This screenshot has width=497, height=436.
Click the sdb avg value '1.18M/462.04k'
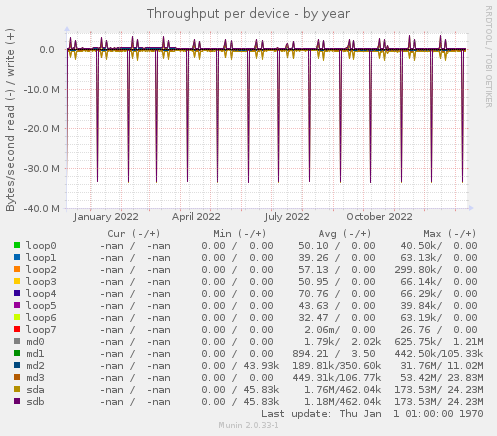click(343, 402)
